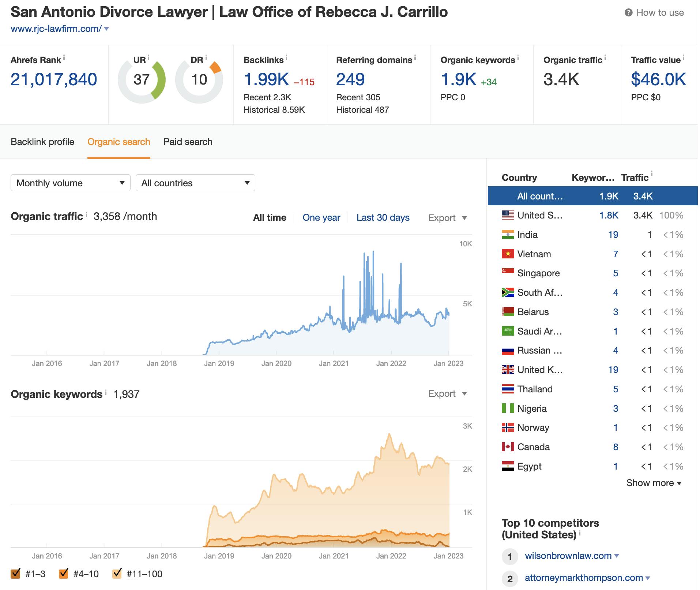
Task: Click the UR 37 gauge
Action: coord(142,79)
